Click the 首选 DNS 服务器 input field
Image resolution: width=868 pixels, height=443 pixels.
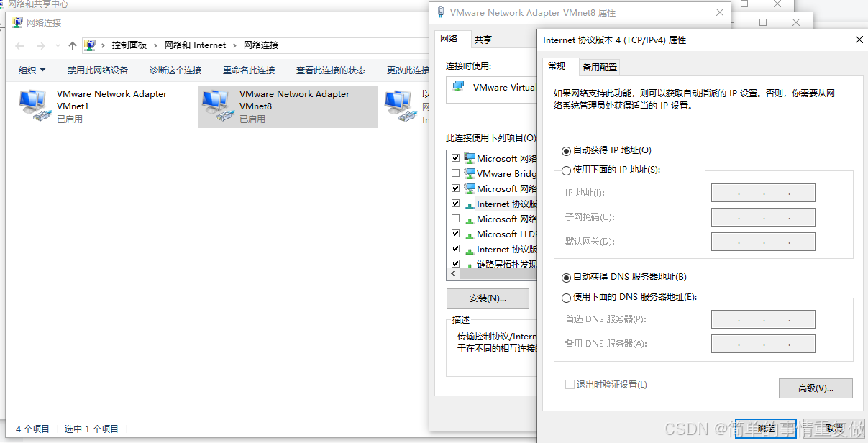point(763,319)
